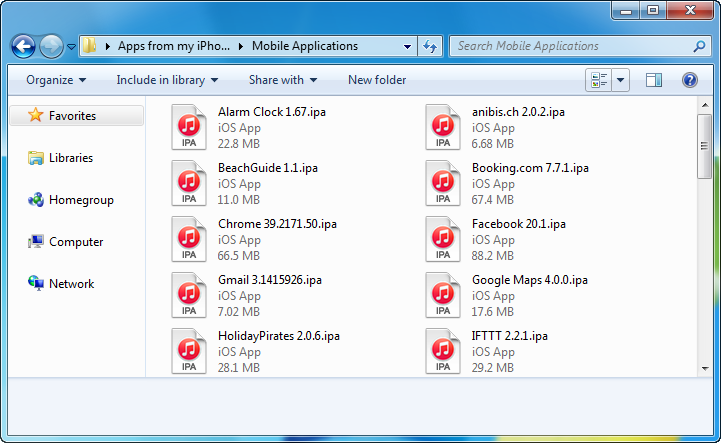The image size is (721, 443).
Task: Click New folder
Action: pos(377,80)
